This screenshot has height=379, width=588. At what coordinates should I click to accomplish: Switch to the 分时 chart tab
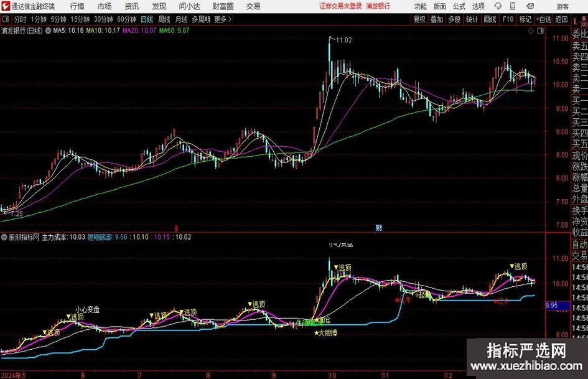click(21, 19)
